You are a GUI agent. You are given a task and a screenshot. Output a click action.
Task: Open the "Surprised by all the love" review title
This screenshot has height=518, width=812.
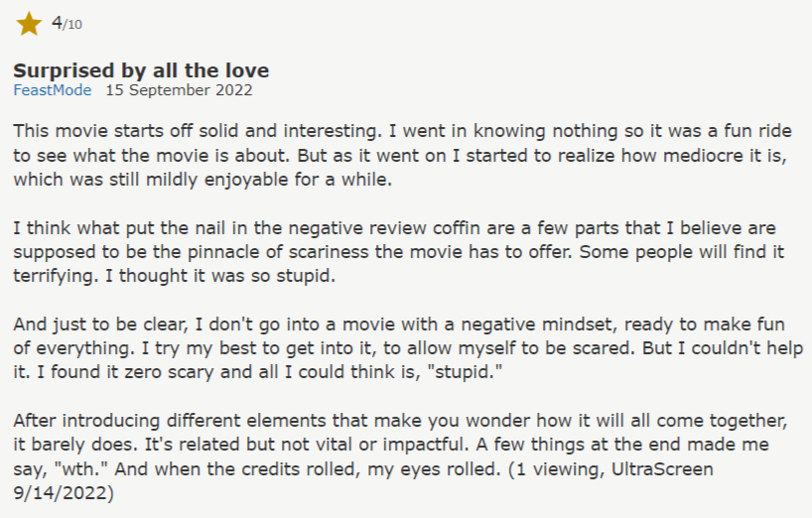(x=140, y=70)
